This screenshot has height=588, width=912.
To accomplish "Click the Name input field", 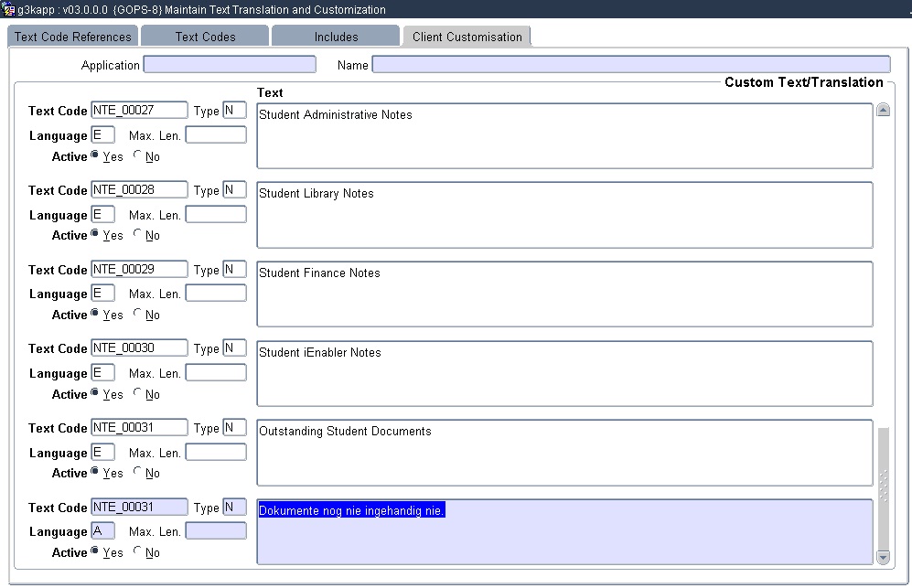I will (x=631, y=64).
